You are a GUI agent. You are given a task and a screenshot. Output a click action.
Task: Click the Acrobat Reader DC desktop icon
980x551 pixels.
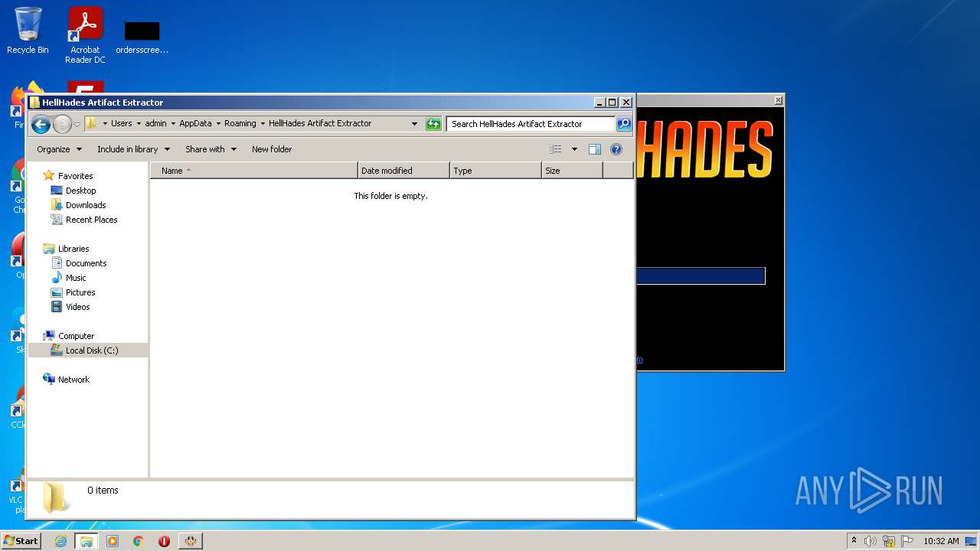pyautogui.click(x=85, y=35)
